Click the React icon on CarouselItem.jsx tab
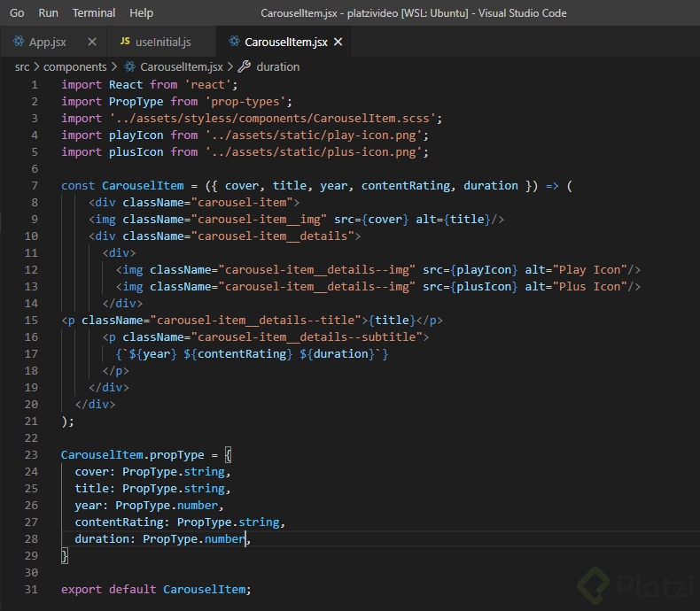Screen dimensions: 700x611 (x=234, y=42)
